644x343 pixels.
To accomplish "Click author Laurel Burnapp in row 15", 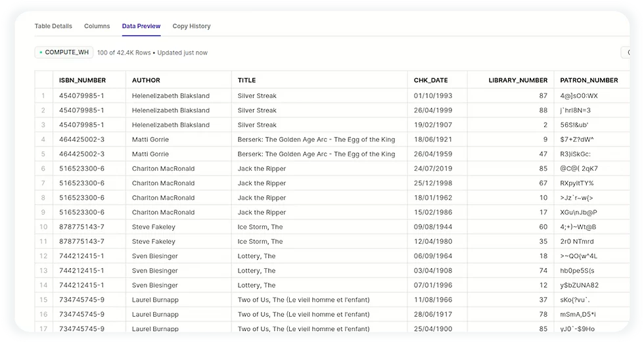I will (155, 300).
